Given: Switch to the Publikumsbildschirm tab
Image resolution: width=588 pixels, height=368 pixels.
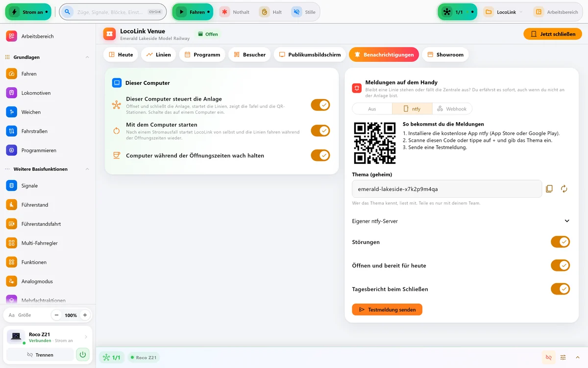Looking at the screenshot, I should [310, 54].
